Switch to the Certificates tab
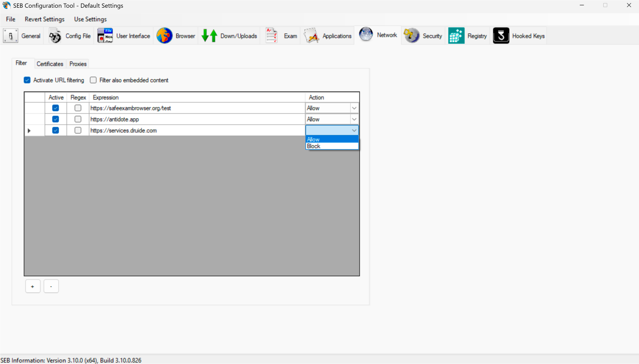Screen dimensions: 639x364 pos(50,64)
